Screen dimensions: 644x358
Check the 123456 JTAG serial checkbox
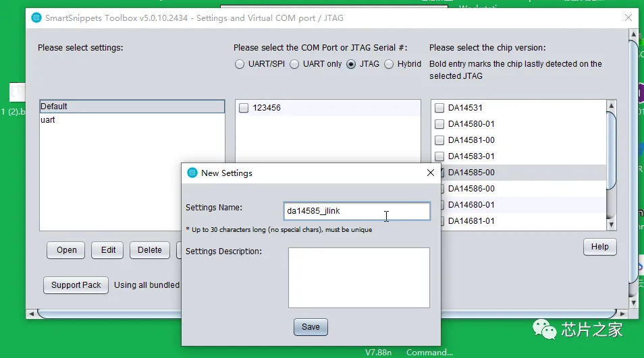click(244, 108)
